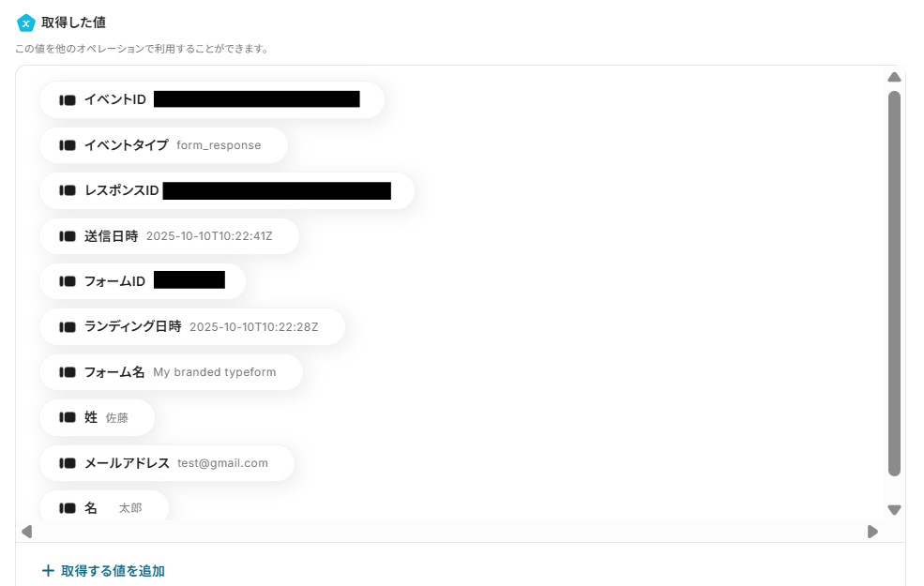Image resolution: width=924 pixels, height=586 pixels.
Task: Click the tag icon next to 送信日時
Action: pos(68,236)
